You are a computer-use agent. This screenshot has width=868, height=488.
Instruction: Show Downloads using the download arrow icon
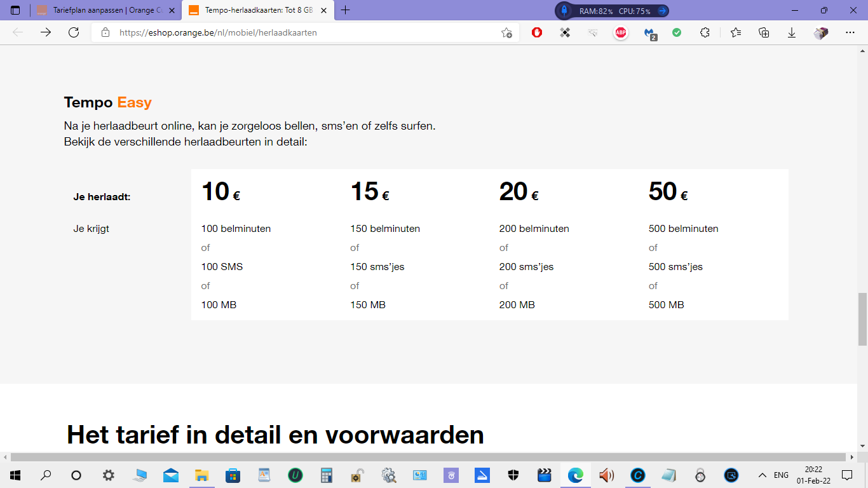tap(792, 32)
